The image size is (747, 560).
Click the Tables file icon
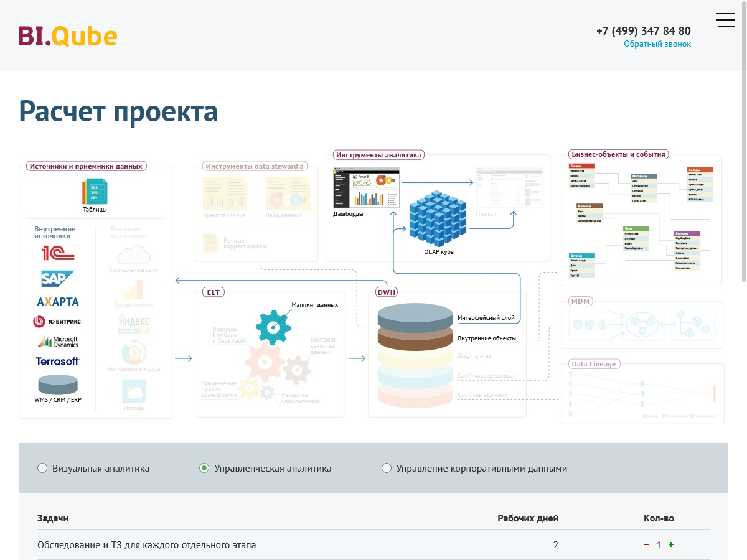[95, 192]
